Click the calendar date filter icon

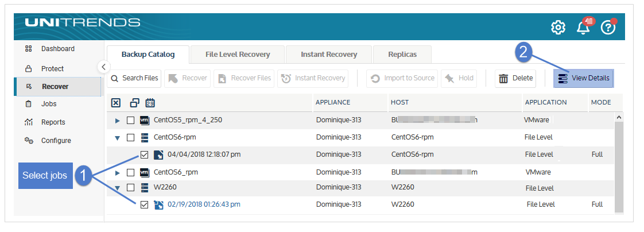(x=150, y=103)
